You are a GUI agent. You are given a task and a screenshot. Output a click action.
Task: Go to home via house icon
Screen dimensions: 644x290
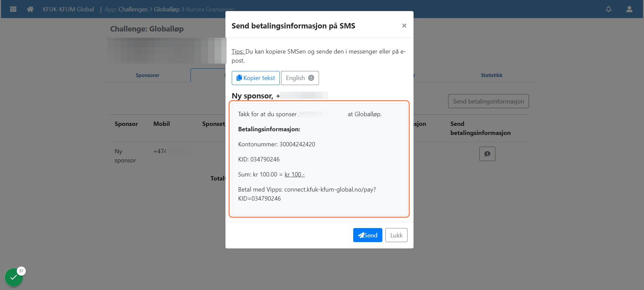pos(30,9)
